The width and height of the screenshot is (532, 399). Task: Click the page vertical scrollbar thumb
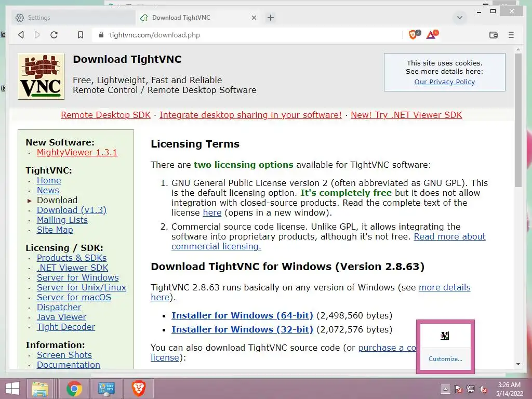click(x=518, y=120)
